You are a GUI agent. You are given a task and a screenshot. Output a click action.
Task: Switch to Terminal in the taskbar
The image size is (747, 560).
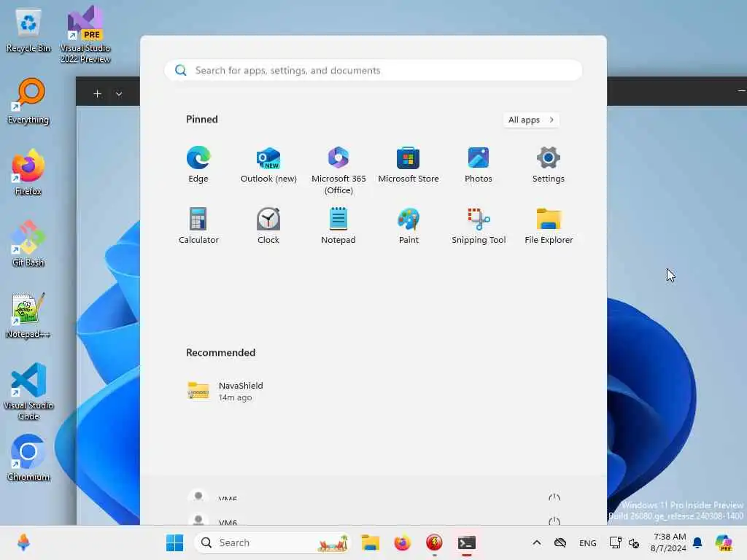(467, 542)
